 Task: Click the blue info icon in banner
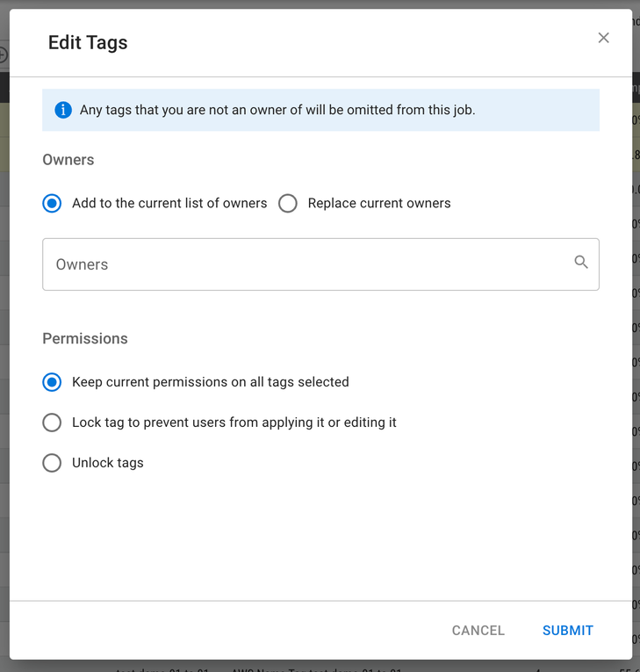pyautogui.click(x=63, y=110)
